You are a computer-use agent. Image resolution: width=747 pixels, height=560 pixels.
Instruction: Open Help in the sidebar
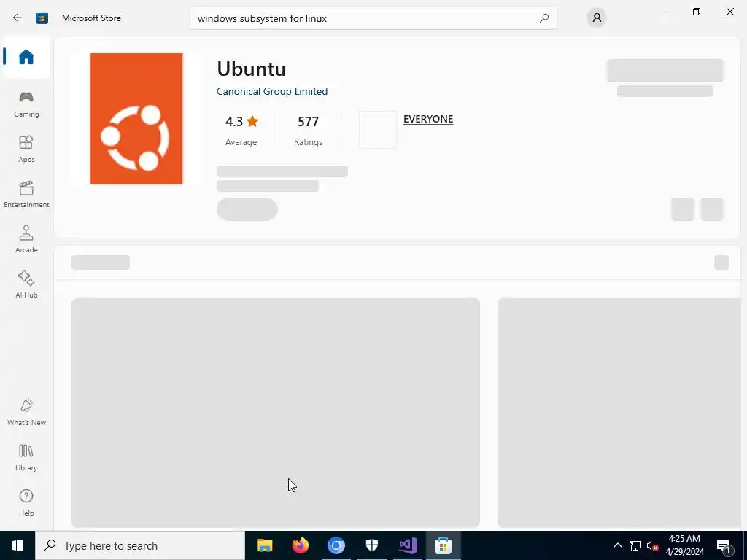click(x=26, y=503)
